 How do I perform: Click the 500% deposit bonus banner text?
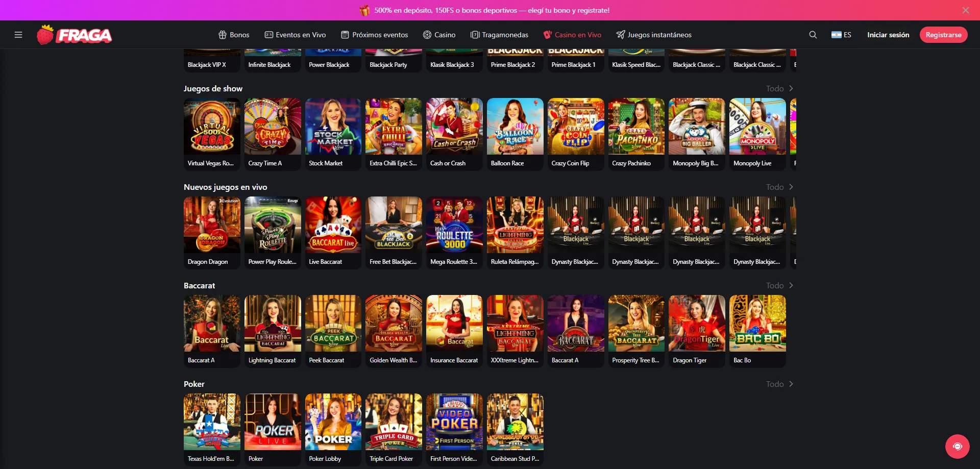[x=492, y=10]
